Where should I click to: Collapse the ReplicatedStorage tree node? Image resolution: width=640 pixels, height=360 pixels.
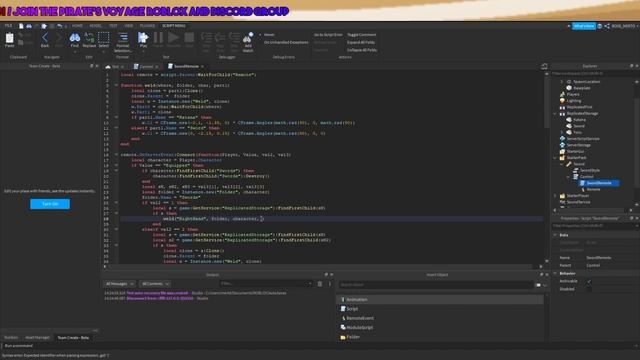click(x=555, y=113)
